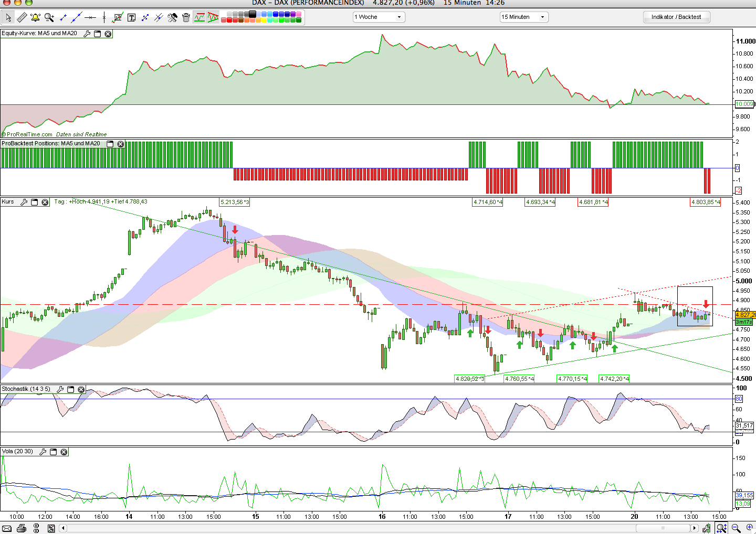Activate the zoom magnifier tool in top toolbar

pyautogui.click(x=49, y=17)
